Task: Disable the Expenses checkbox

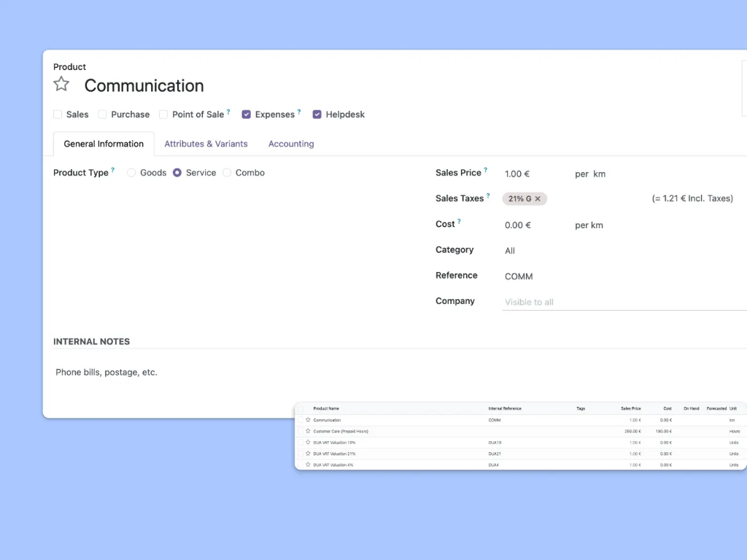Action: coord(247,114)
